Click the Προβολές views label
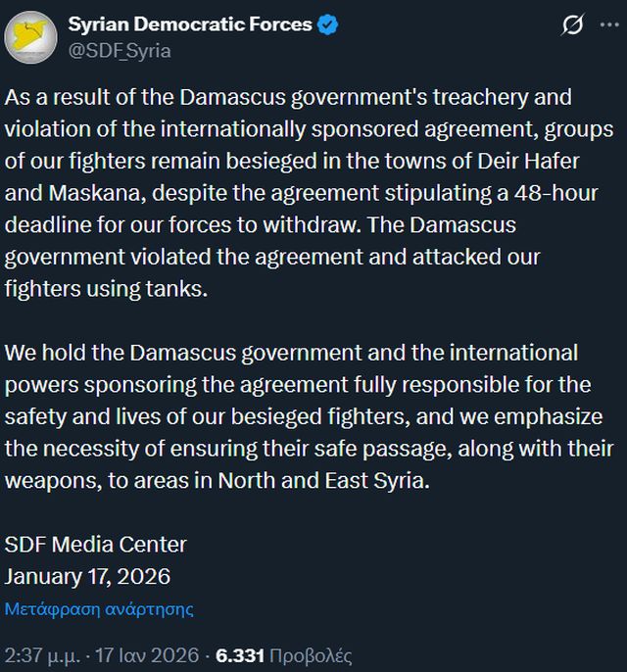627x672 pixels. point(311,655)
